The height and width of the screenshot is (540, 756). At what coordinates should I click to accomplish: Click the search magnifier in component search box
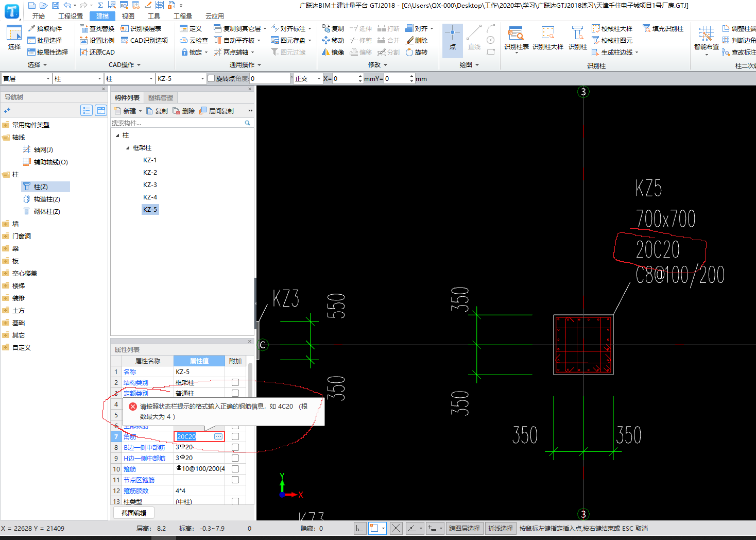tap(247, 123)
